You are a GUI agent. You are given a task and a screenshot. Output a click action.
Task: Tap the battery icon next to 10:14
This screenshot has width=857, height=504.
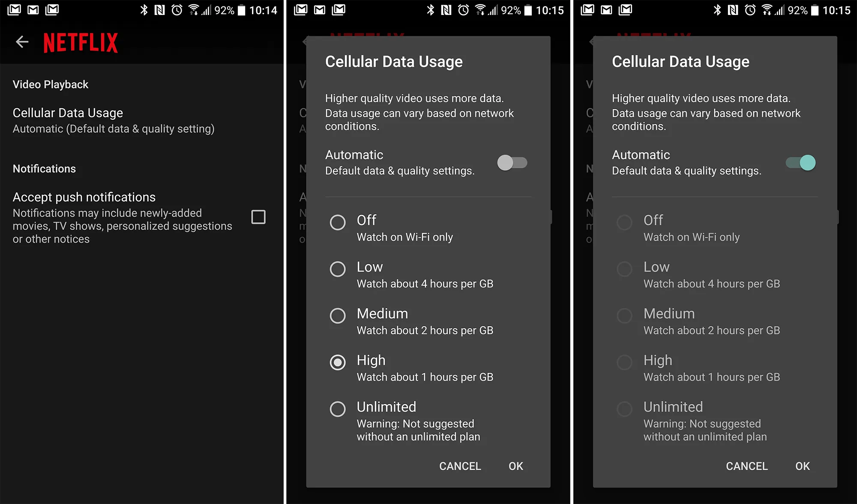pos(242,10)
